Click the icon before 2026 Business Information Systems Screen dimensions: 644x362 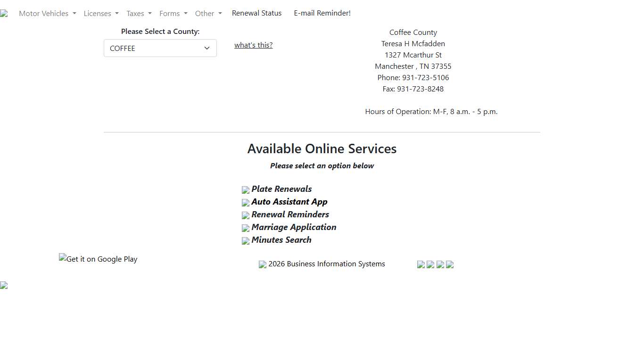tap(263, 264)
